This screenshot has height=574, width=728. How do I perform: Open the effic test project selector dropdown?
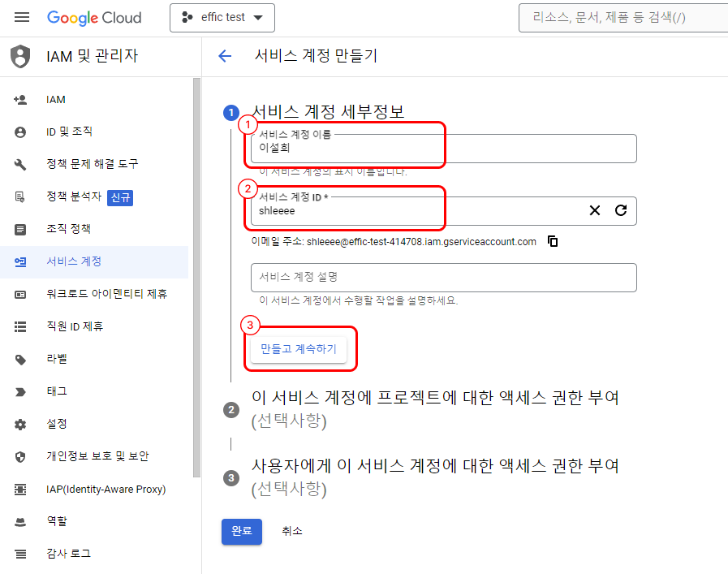pyautogui.click(x=222, y=17)
